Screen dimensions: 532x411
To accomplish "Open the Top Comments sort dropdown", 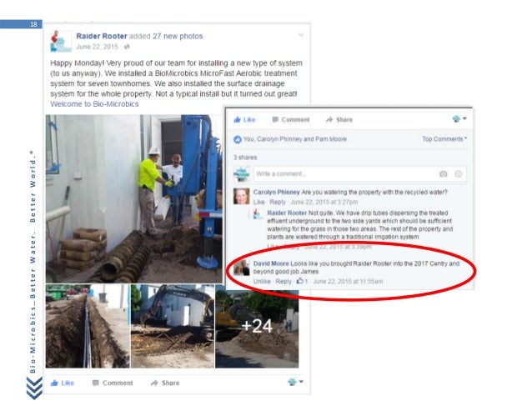I will tap(444, 138).
